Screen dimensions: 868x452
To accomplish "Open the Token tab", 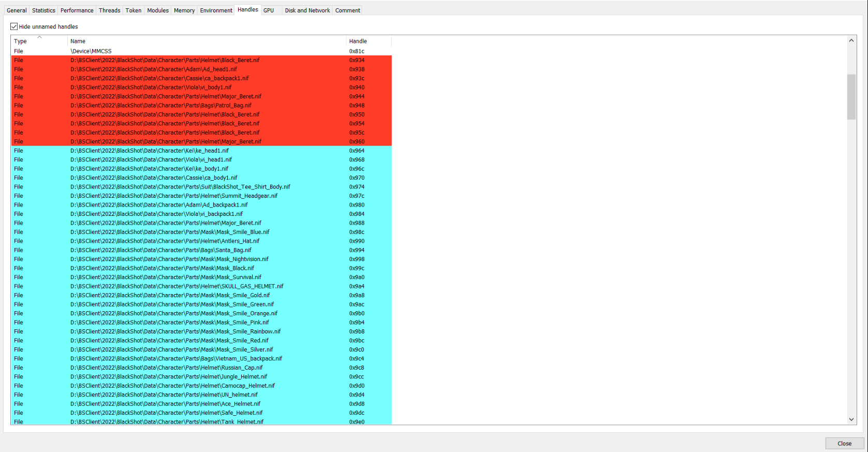I will (x=134, y=10).
